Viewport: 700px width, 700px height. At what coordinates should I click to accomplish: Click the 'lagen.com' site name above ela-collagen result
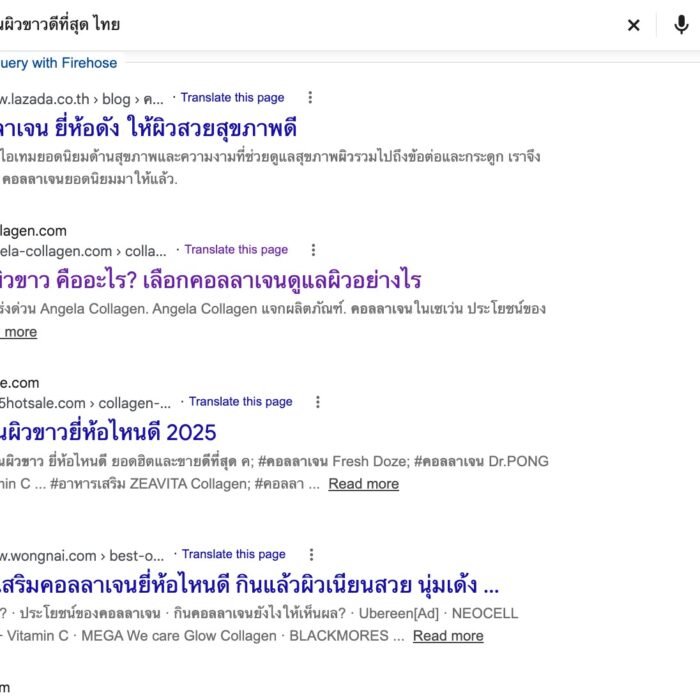pyautogui.click(x=33, y=231)
